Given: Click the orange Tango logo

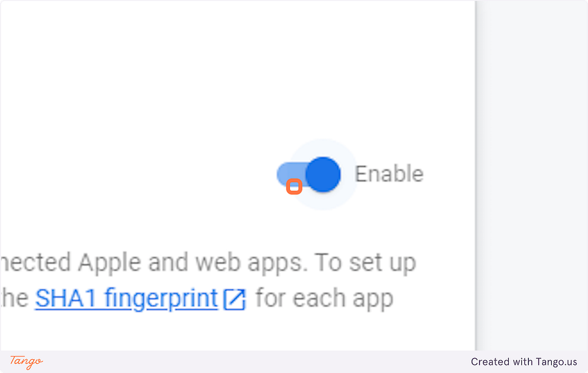Looking at the screenshot, I should 26,362.
